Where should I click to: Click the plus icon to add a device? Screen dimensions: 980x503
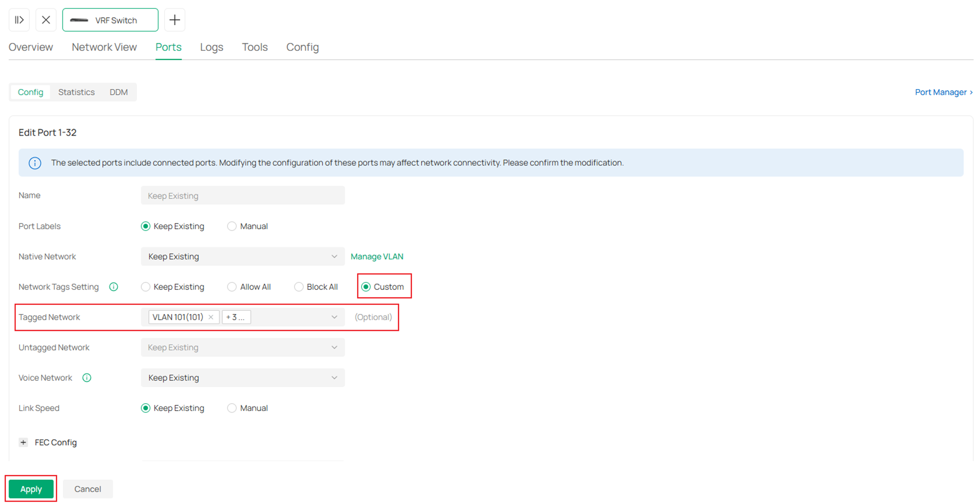point(175,20)
